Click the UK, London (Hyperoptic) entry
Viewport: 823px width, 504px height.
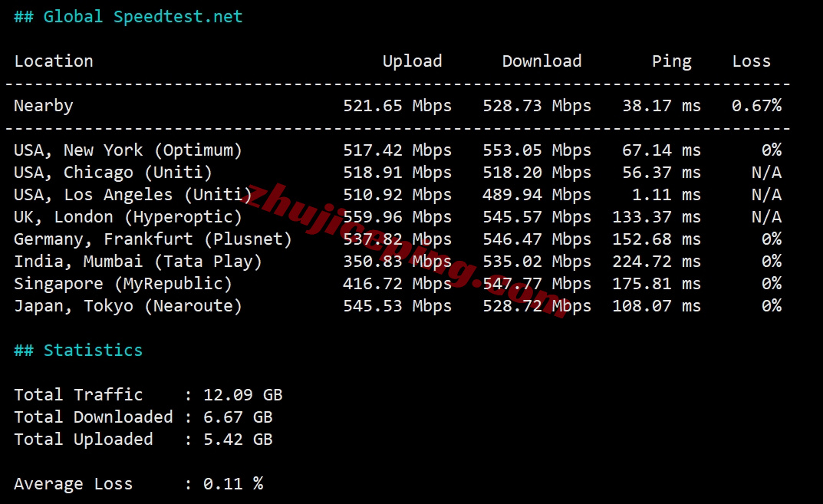click(128, 217)
